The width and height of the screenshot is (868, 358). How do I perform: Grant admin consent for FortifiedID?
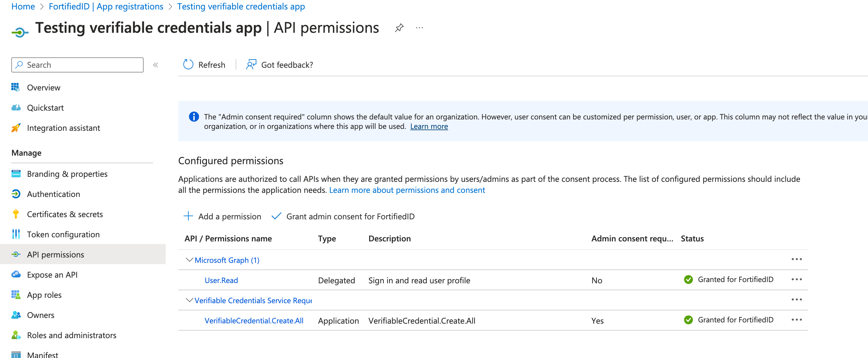tap(343, 216)
